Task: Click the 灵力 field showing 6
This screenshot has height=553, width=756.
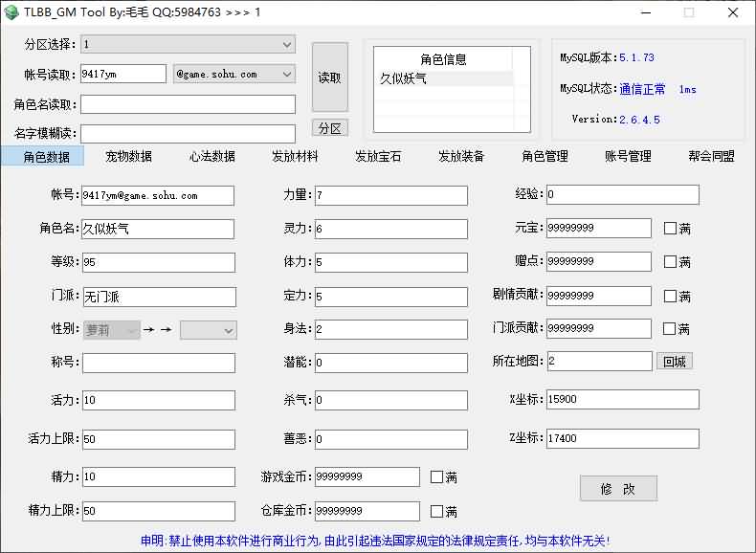Action: coord(391,229)
